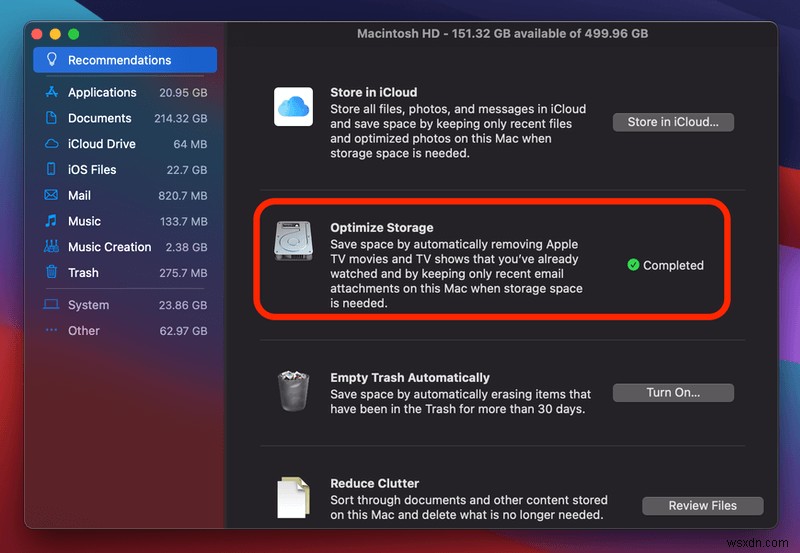Maximize the window with green button

(x=73, y=34)
